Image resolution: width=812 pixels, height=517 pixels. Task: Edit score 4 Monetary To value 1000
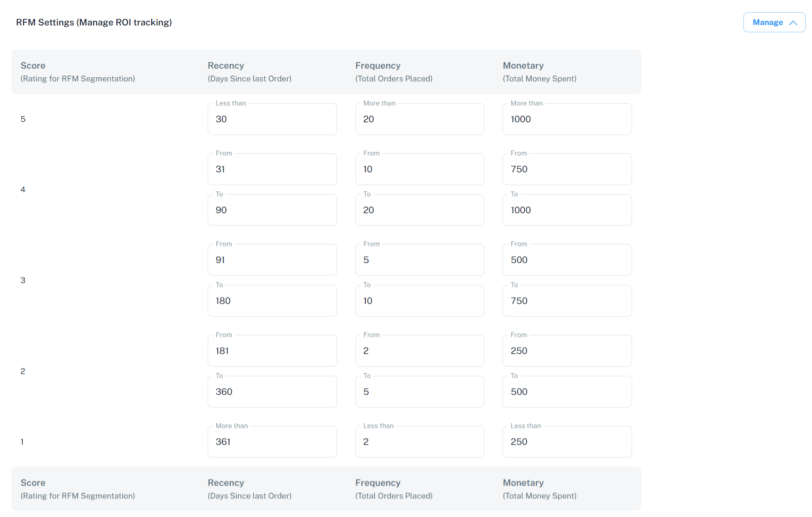point(567,210)
